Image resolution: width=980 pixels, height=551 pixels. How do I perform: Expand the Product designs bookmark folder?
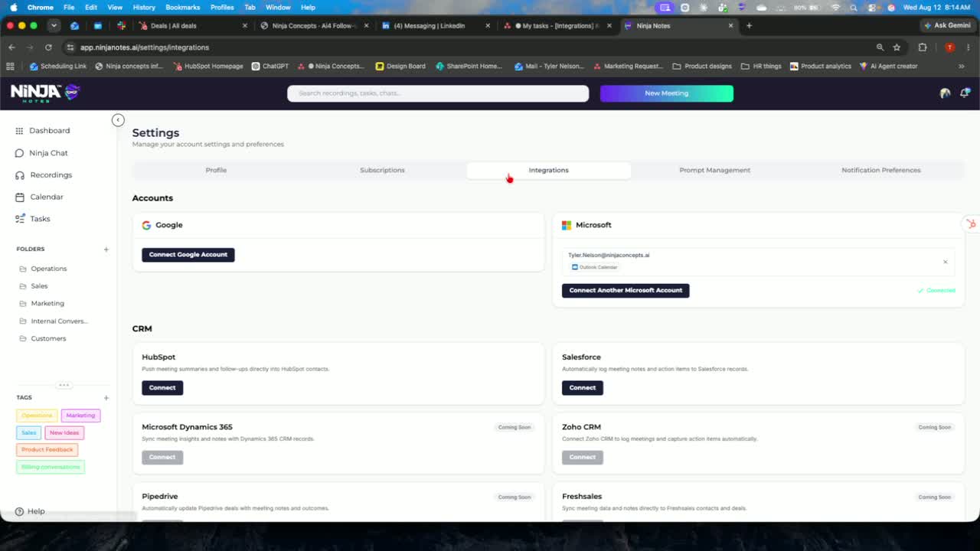point(702,67)
